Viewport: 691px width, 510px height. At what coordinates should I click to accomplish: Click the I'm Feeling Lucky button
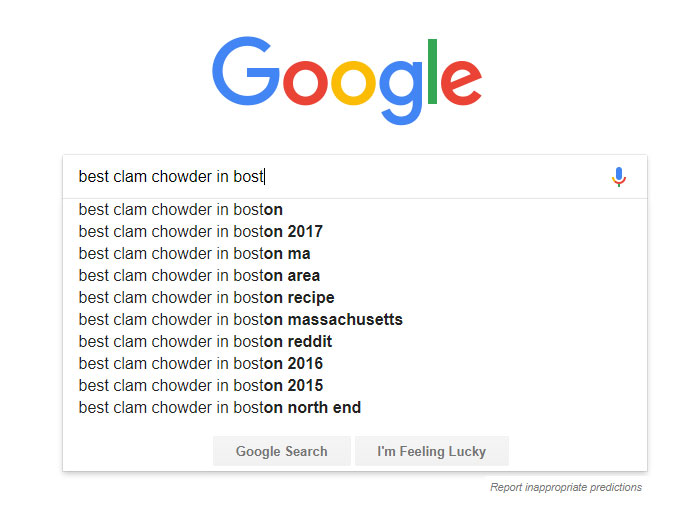(431, 451)
